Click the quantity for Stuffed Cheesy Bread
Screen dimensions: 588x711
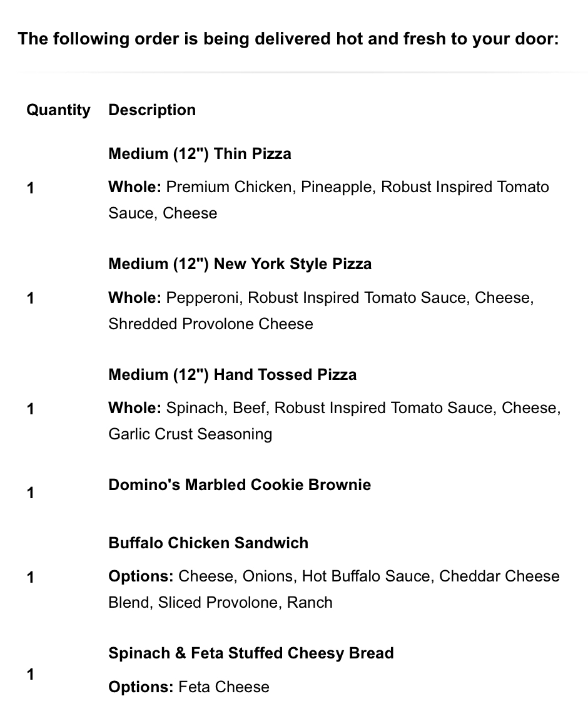(31, 675)
